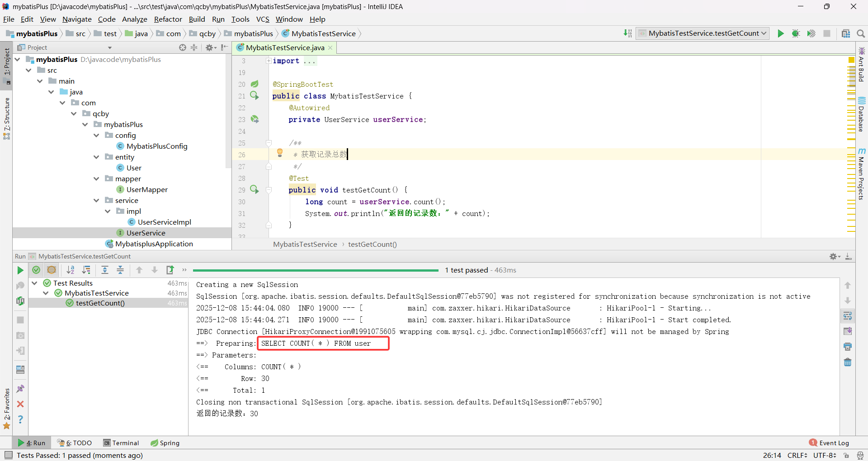Open the Refactor menu
Image resolution: width=868 pixels, height=461 pixels.
point(168,19)
